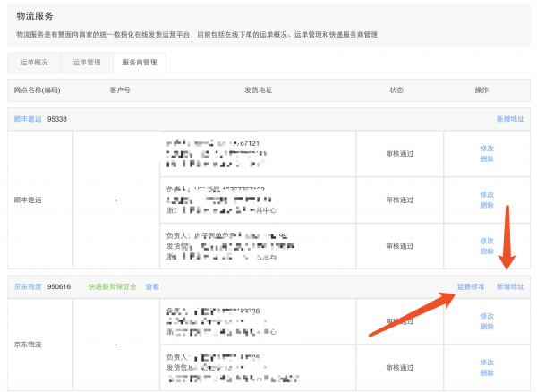Open the 顺丰速运 95338 header link
This screenshot has width=537, height=392.
point(28,118)
